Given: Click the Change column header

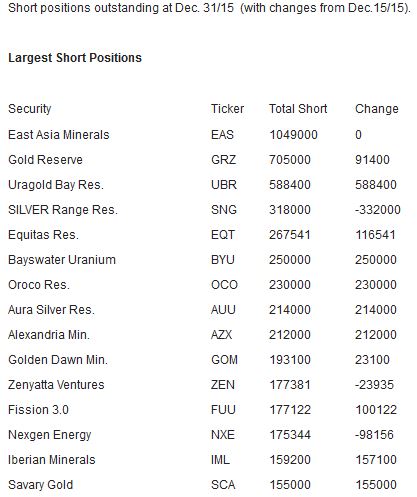Looking at the screenshot, I should pos(377,109).
